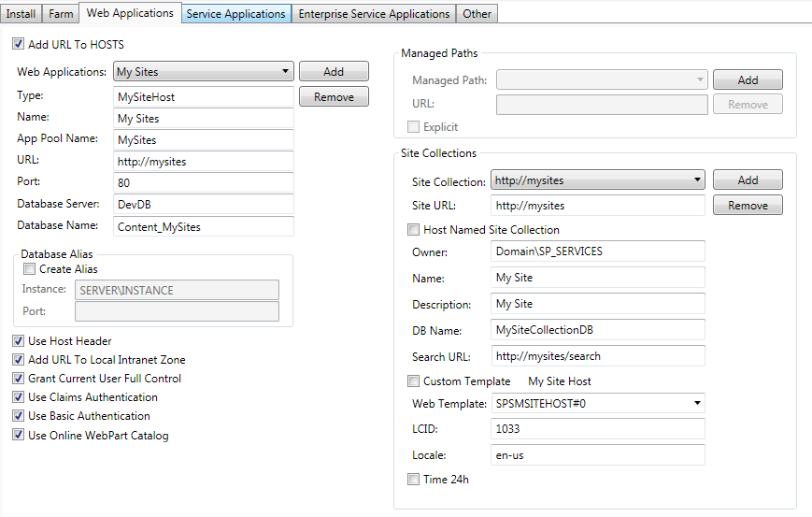Click the Database Name field
Screen dimensions: 812x517
(x=204, y=226)
